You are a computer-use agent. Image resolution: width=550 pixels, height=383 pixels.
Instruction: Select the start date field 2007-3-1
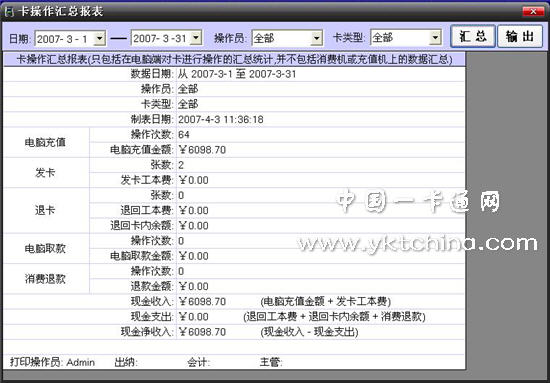65,38
